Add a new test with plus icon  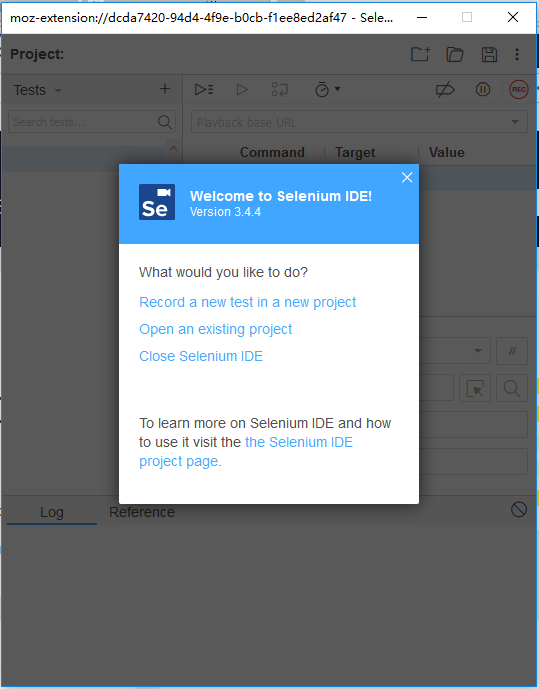point(165,89)
